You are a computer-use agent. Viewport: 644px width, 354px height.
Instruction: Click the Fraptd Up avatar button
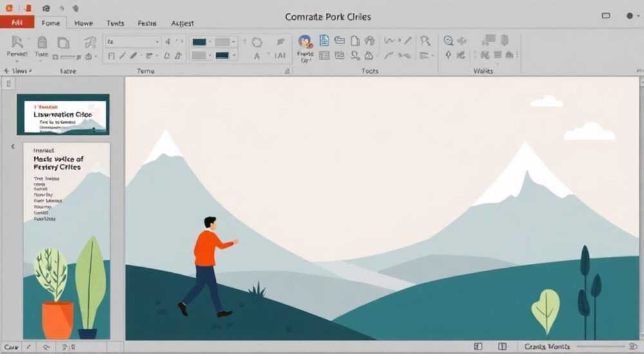pos(305,49)
